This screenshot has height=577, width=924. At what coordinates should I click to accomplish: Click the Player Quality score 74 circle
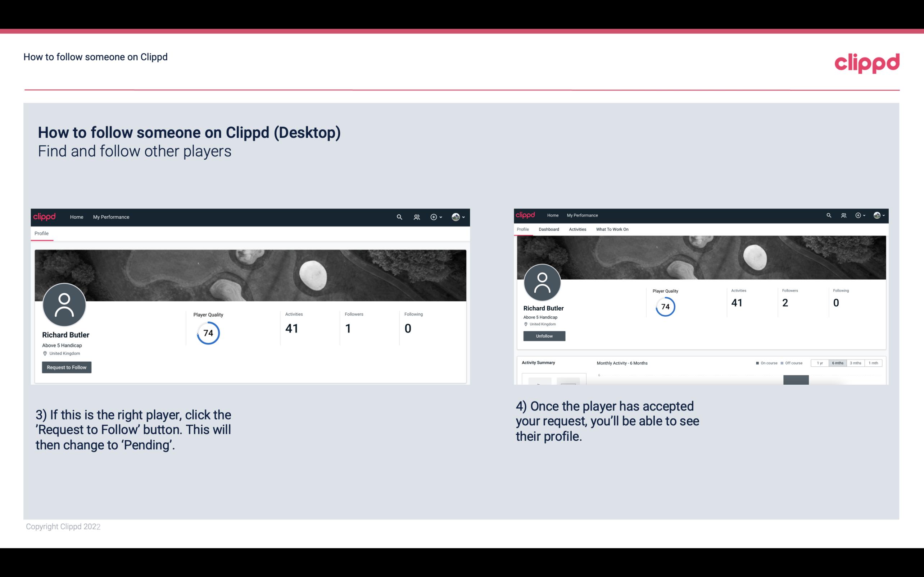coord(208,333)
